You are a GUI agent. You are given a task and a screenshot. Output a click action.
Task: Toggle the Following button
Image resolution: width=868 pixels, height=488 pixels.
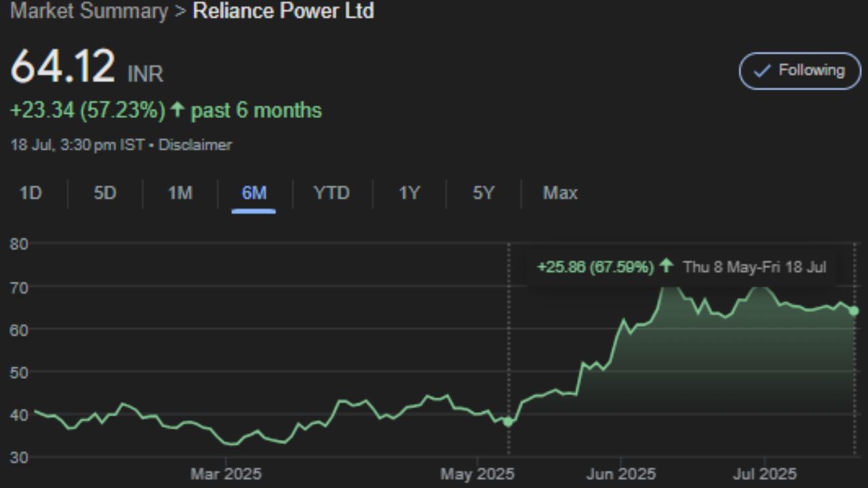click(800, 70)
